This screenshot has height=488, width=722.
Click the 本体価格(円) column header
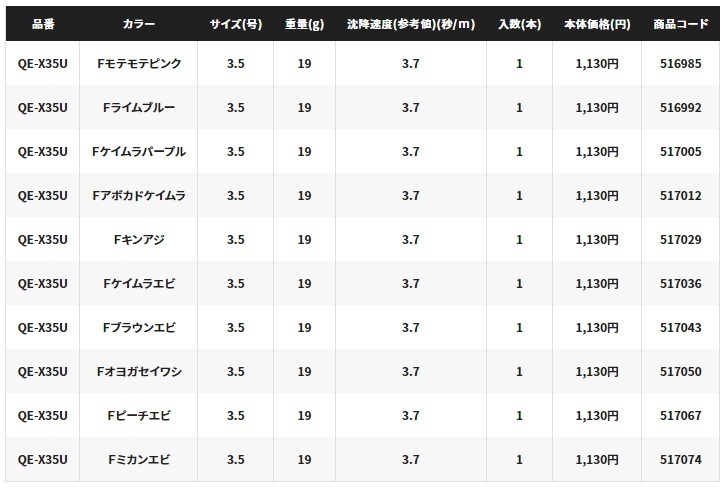click(597, 21)
